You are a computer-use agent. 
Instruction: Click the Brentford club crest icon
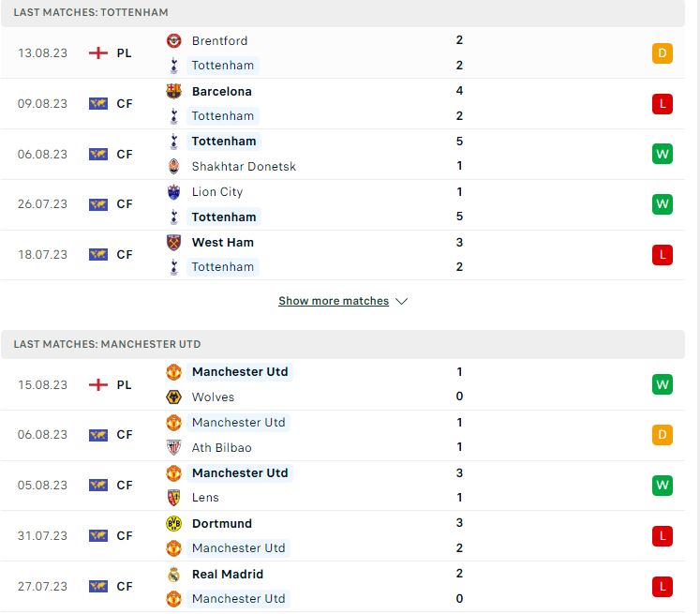point(173,40)
